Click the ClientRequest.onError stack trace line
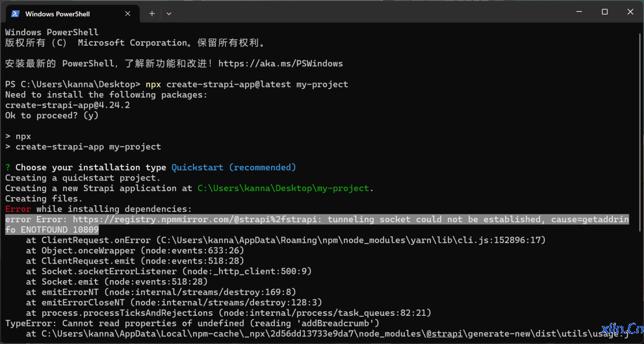This screenshot has height=344, width=644. click(x=286, y=240)
